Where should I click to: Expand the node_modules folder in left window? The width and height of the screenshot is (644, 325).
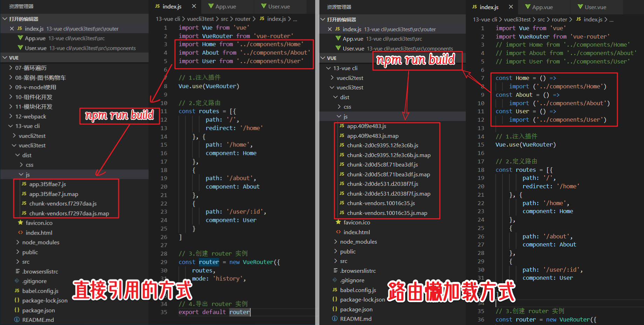pyautogui.click(x=18, y=242)
